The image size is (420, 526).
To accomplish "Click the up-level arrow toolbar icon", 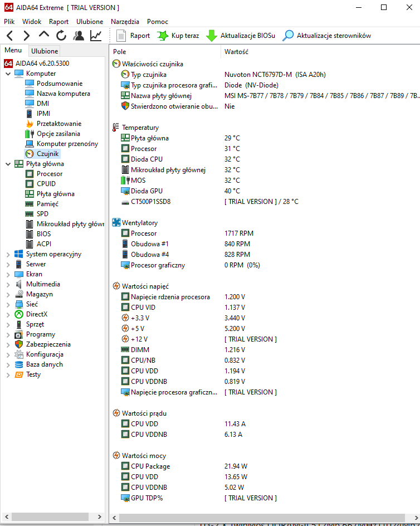I will pos(44,35).
